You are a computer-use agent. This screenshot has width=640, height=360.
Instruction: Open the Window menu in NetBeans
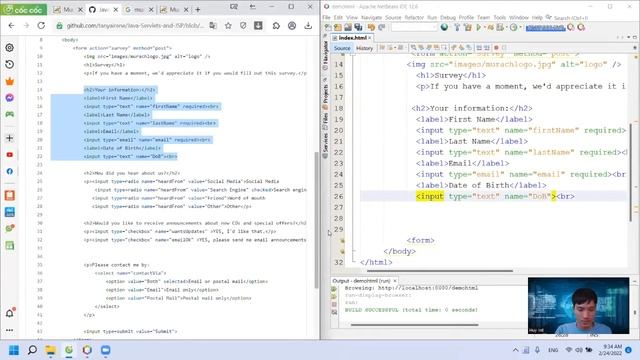(519, 18)
